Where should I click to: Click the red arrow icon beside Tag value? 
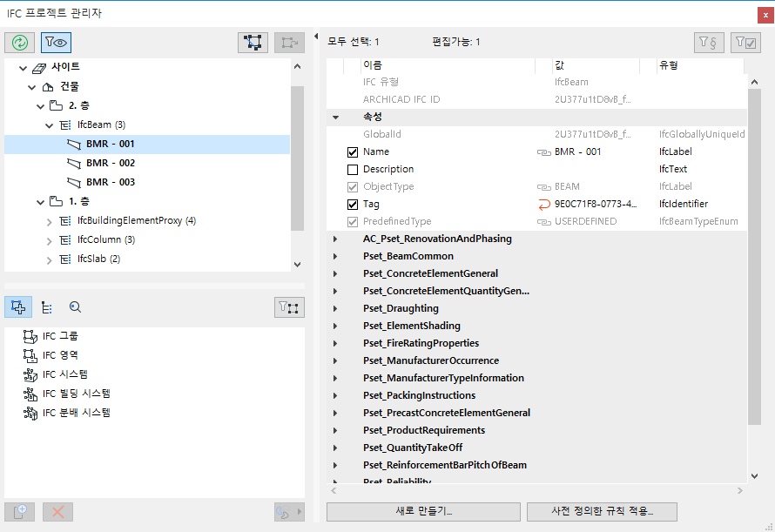[x=543, y=205]
